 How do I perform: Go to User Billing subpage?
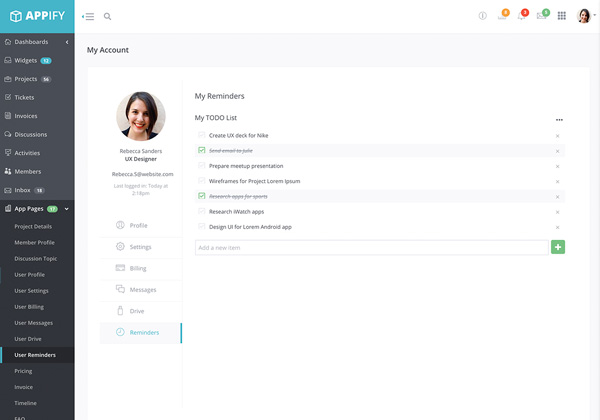tap(29, 307)
